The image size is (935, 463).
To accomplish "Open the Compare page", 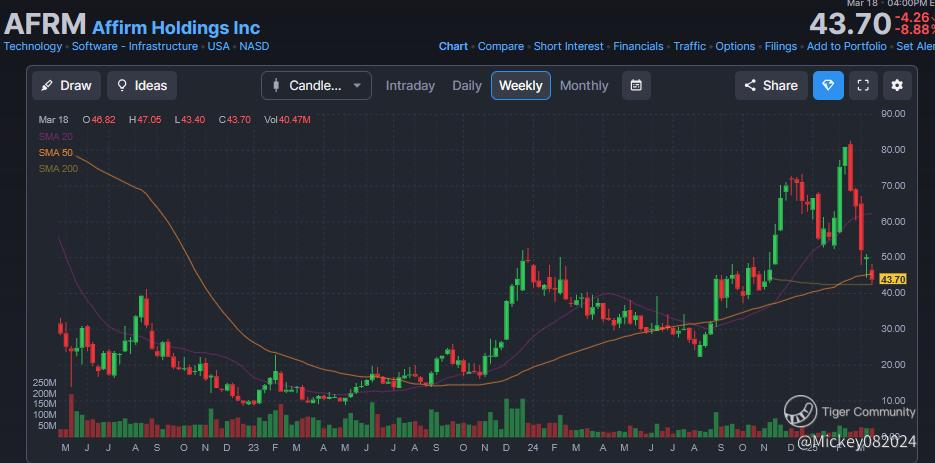I will 501,46.
